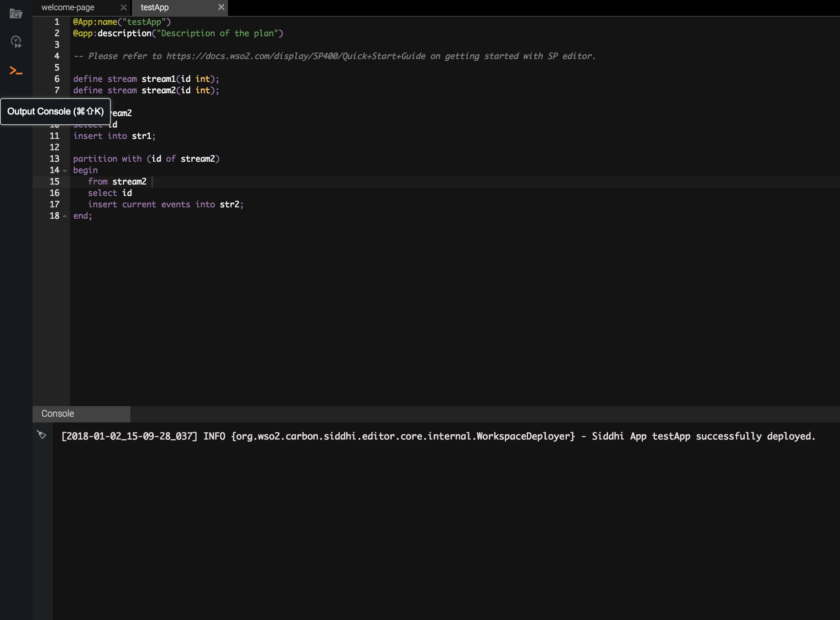
Task: Click the 'successfully deployed' console log message
Action: point(439,436)
